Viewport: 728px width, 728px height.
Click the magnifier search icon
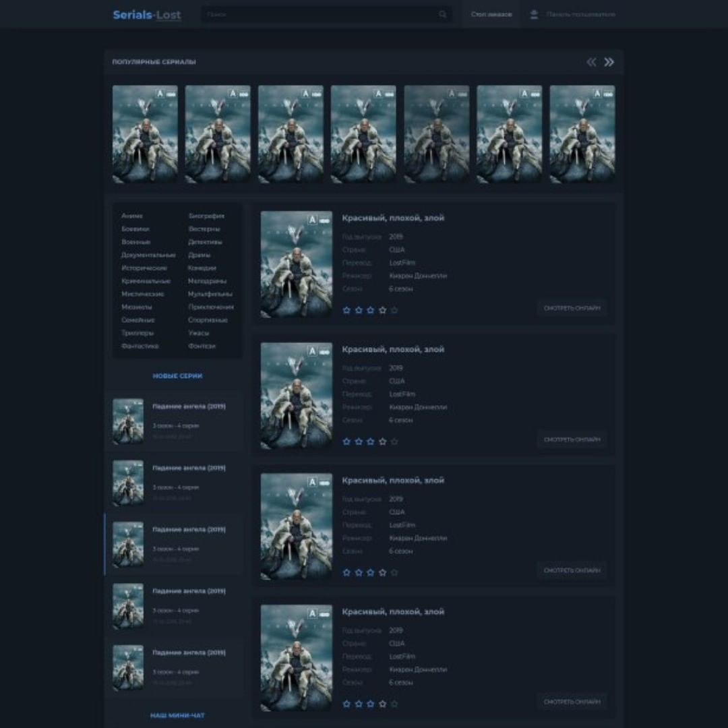442,14
